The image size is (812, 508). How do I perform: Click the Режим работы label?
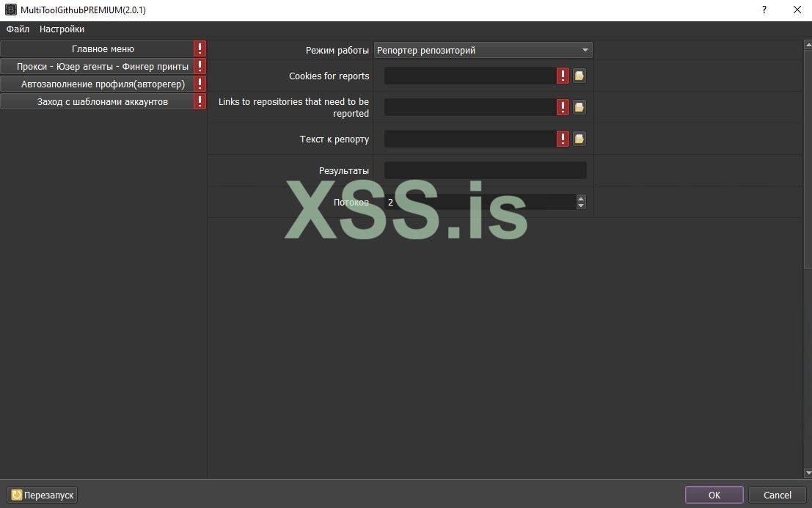tap(337, 50)
